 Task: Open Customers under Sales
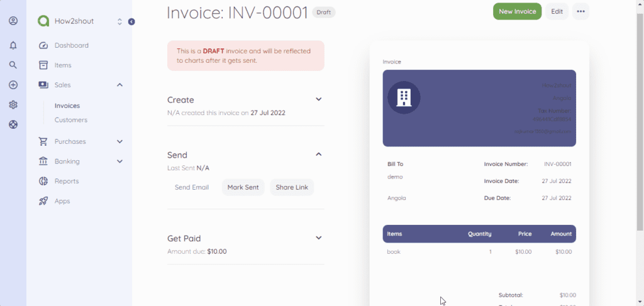(71, 120)
